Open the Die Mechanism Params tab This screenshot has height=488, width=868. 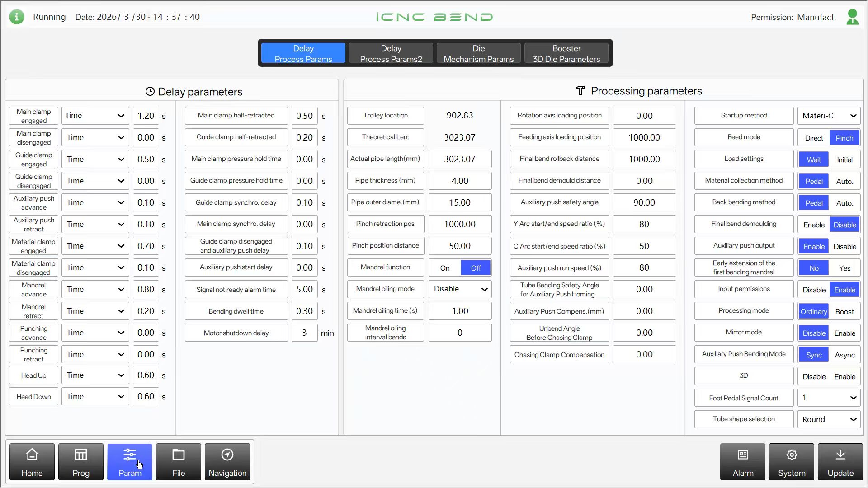pos(479,53)
